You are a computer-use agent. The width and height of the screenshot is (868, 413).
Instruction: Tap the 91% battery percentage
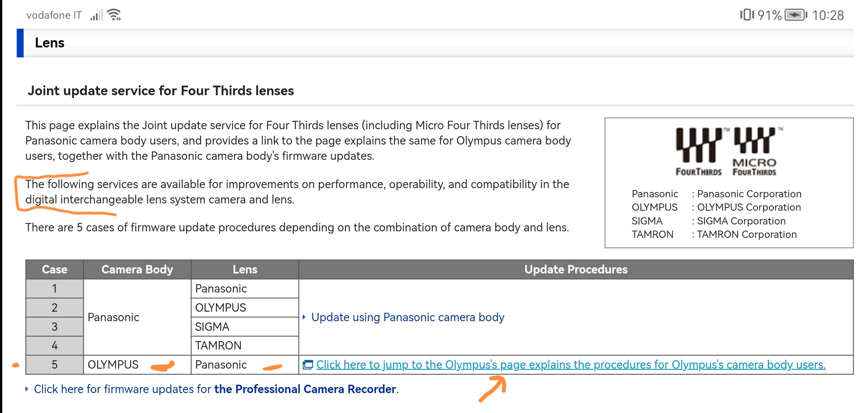[769, 15]
